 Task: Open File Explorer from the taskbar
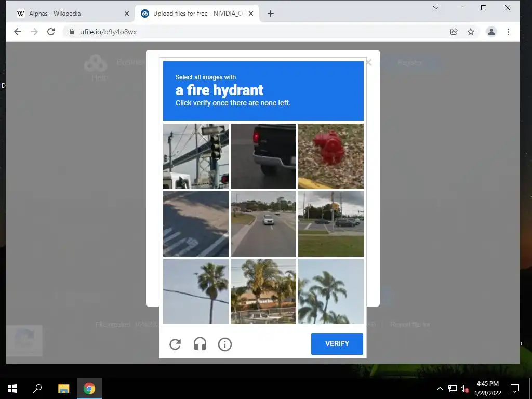(x=63, y=389)
